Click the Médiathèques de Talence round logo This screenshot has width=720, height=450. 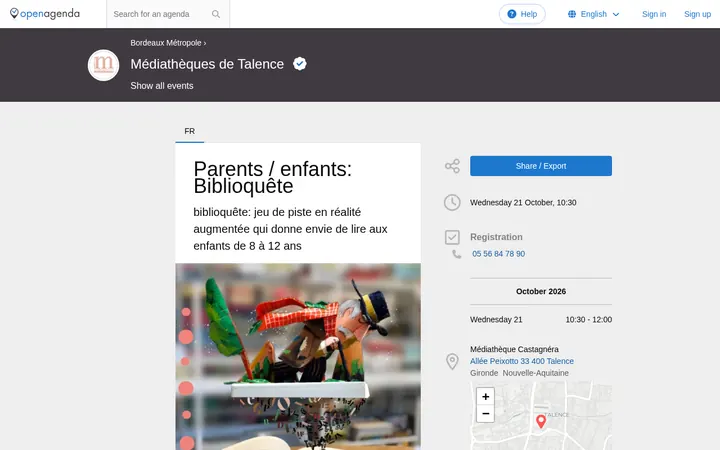coord(103,65)
